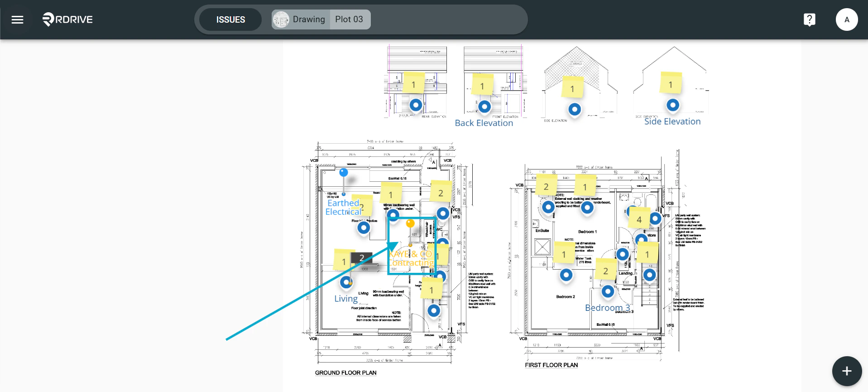Open the help question mark icon

click(x=809, y=19)
